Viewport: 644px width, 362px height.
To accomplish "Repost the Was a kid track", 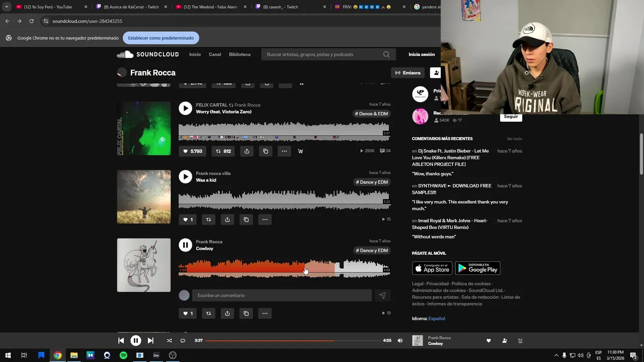I will pyautogui.click(x=208, y=219).
